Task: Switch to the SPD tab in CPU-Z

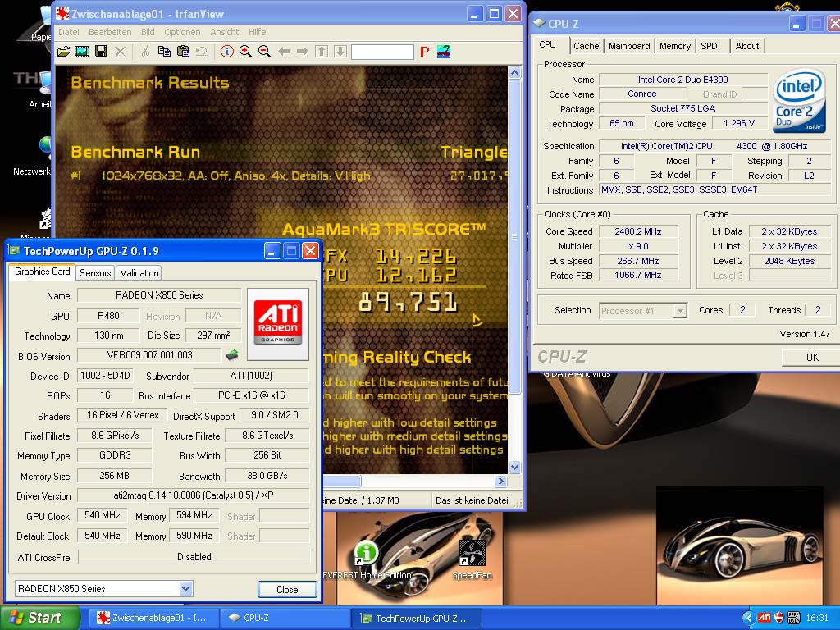Action: (709, 46)
